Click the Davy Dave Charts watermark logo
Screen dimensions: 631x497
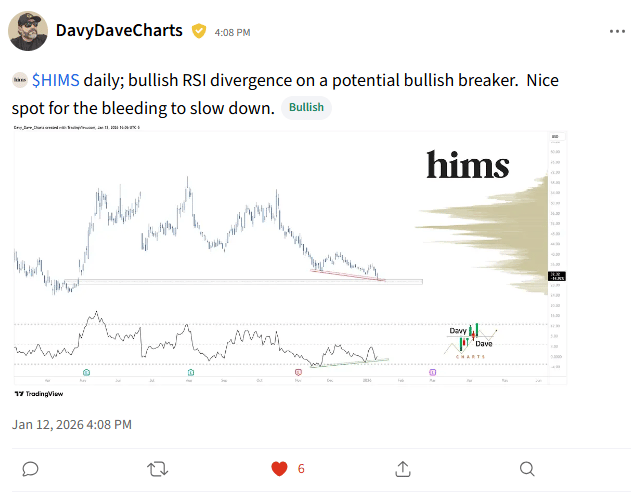click(470, 341)
